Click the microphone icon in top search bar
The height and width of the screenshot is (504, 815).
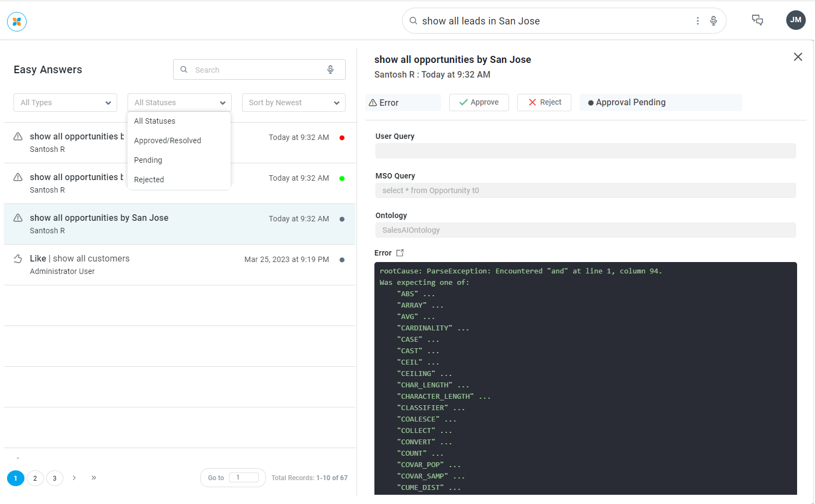714,21
